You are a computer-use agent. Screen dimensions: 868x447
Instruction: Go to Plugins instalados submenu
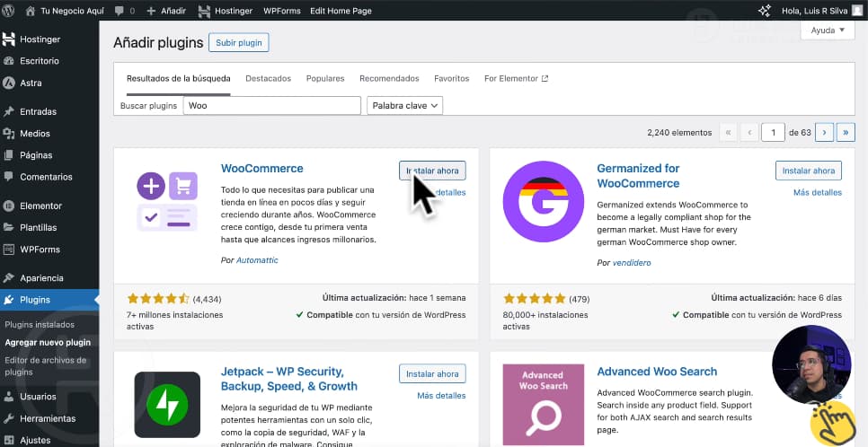tap(40, 325)
